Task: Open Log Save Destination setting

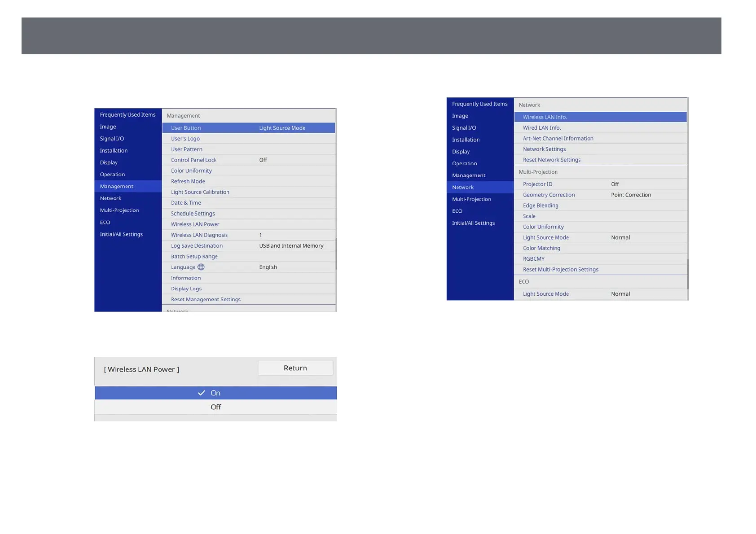Action: pos(249,246)
